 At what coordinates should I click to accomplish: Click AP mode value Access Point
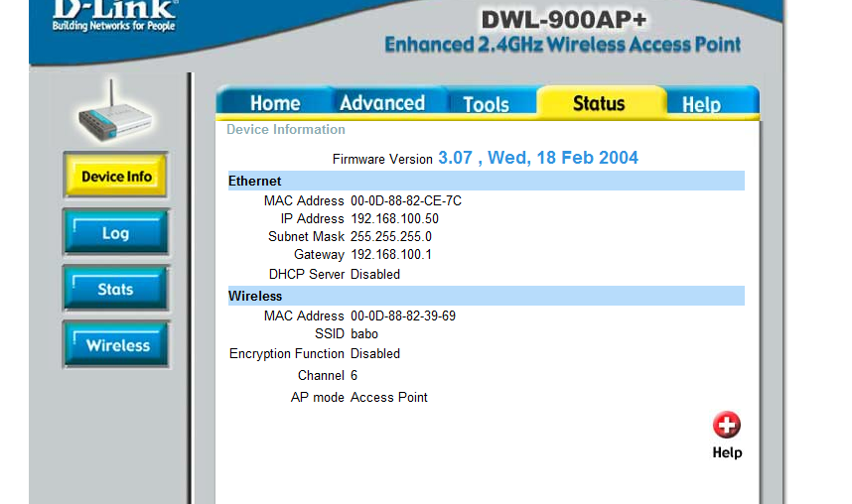[389, 398]
